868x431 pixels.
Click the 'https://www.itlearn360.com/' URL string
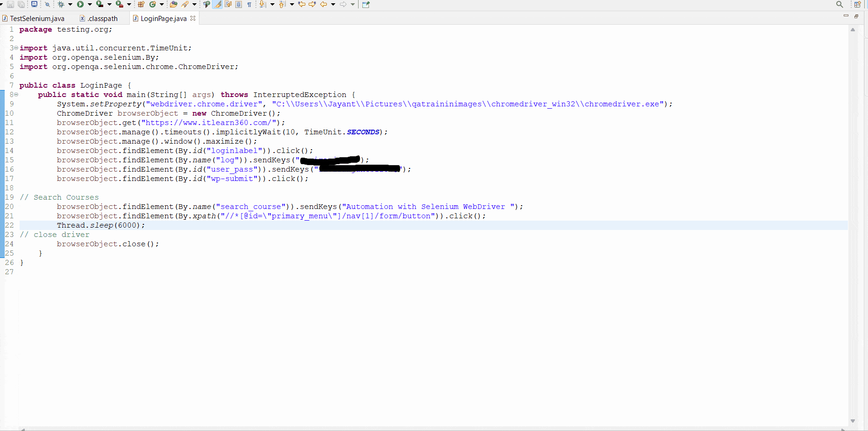[x=208, y=123]
